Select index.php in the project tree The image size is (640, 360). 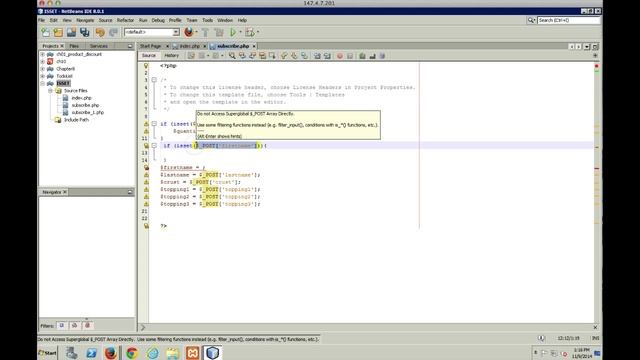(x=81, y=98)
